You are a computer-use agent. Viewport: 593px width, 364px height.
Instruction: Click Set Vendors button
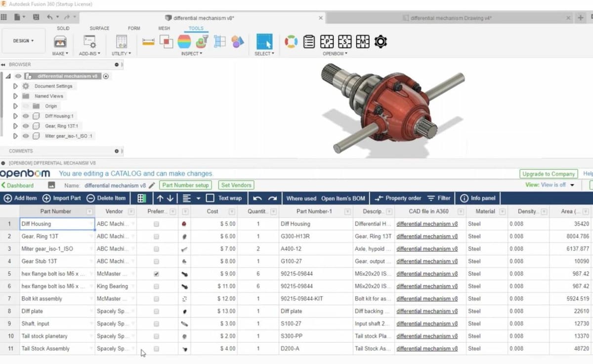236,185
